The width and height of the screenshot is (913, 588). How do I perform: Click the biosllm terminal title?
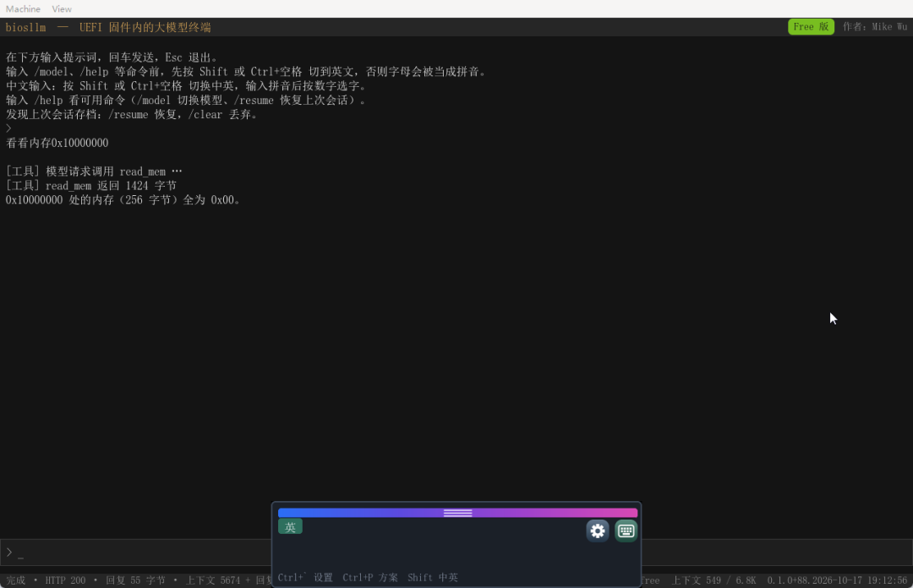point(108,27)
